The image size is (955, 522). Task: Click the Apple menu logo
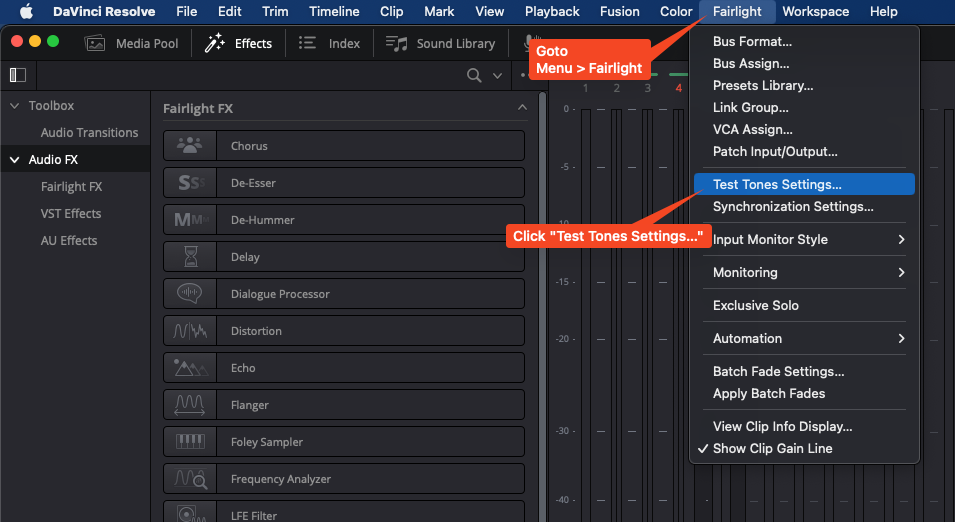[26, 12]
